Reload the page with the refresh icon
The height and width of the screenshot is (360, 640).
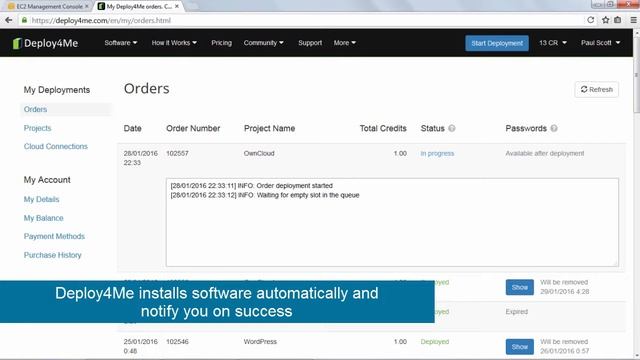tap(590, 20)
